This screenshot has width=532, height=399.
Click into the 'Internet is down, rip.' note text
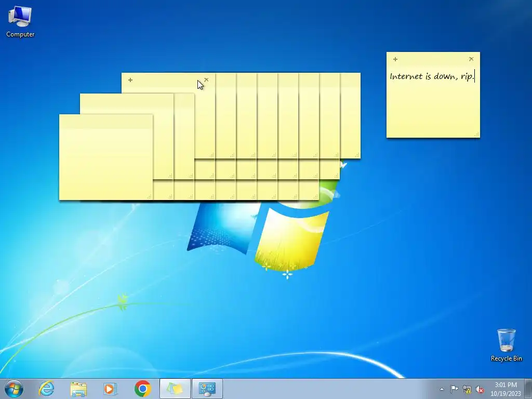pyautogui.click(x=432, y=76)
